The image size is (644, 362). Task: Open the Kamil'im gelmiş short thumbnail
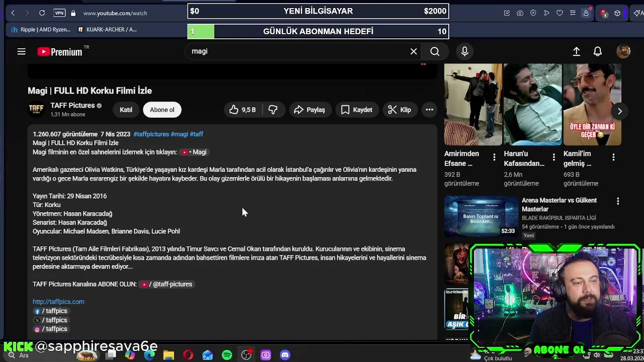592,105
